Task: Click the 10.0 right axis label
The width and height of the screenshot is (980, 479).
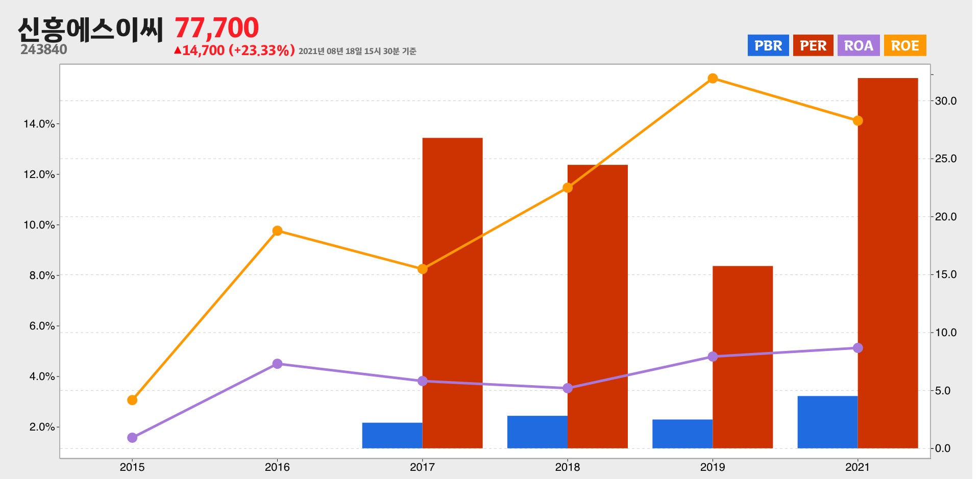Action: click(x=946, y=333)
